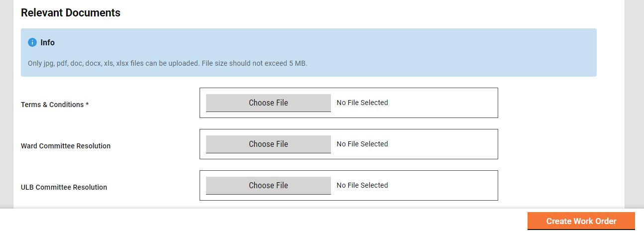Image resolution: width=644 pixels, height=232 pixels.
Task: Click the Relevant Documents section heading
Action: 71,13
